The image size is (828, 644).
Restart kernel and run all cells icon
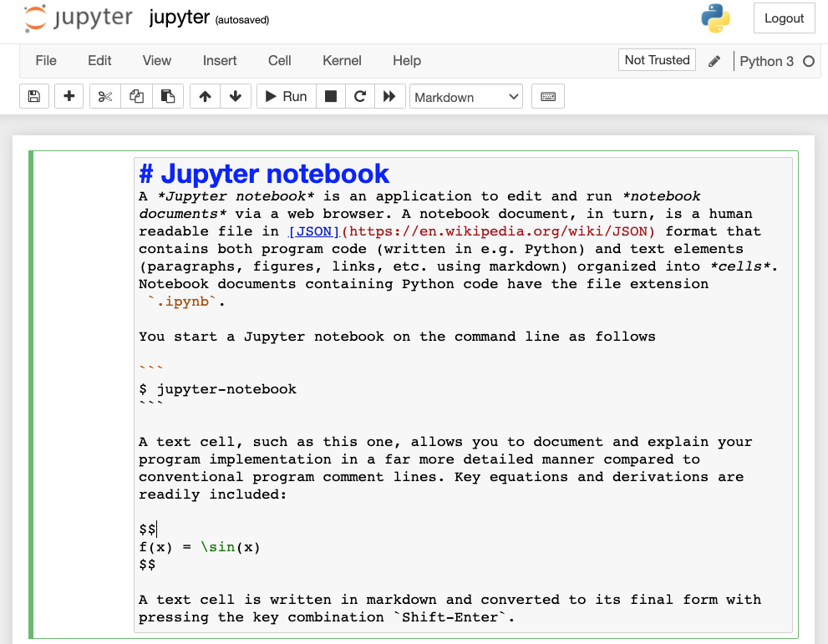(389, 96)
